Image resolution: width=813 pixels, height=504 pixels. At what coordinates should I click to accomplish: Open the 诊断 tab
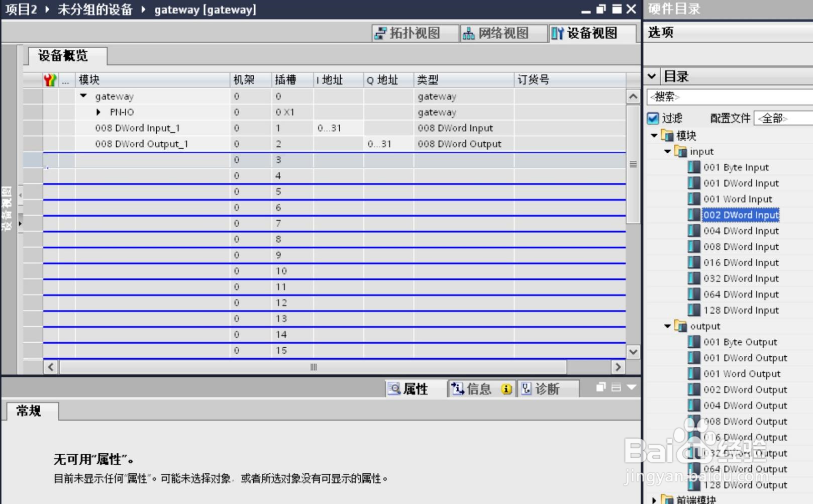pos(547,389)
